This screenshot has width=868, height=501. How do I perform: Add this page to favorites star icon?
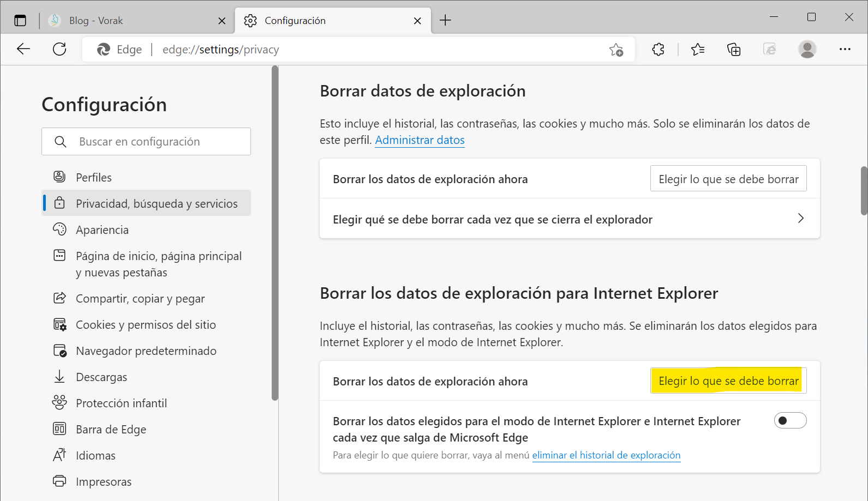coord(616,50)
